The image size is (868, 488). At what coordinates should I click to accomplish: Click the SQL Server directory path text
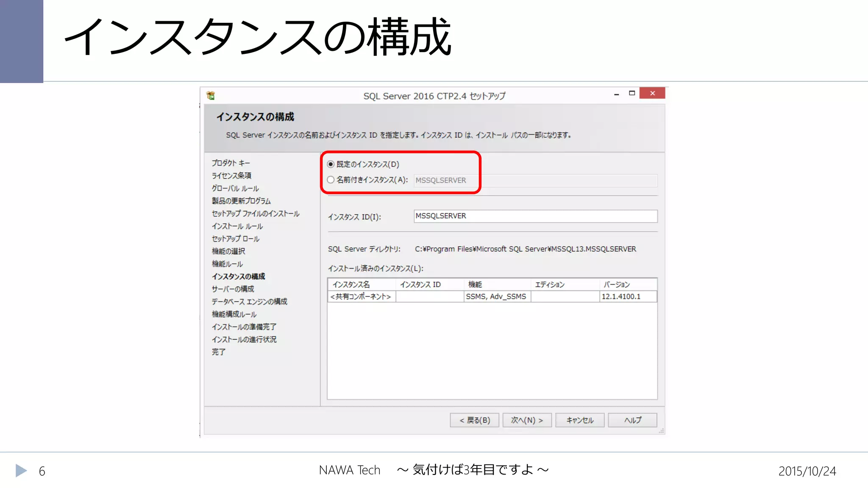tap(526, 249)
